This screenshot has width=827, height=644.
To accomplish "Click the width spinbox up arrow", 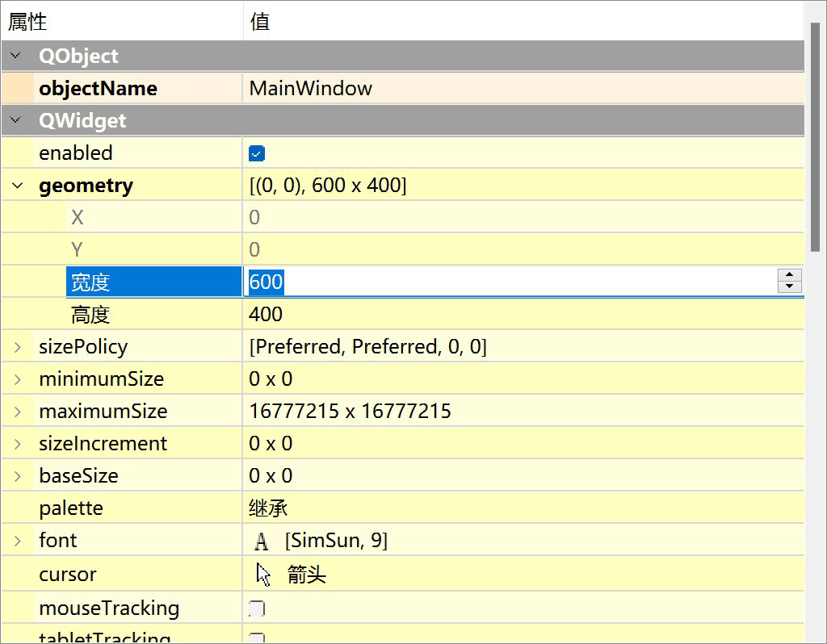I will pos(789,275).
